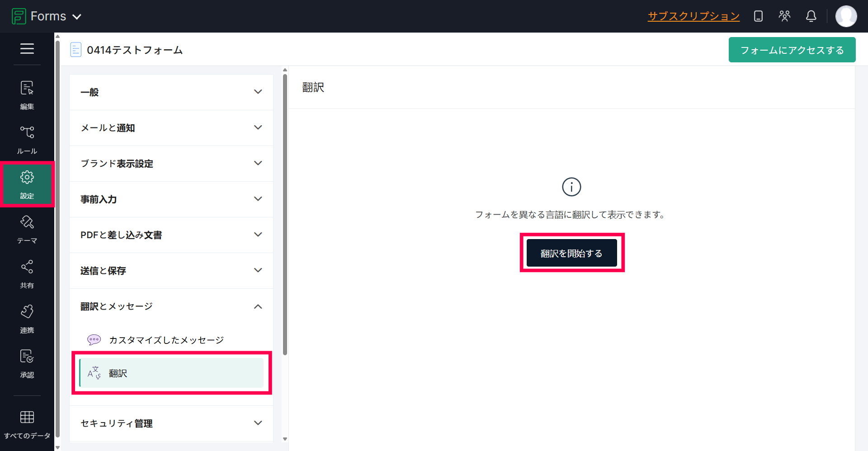This screenshot has width=868, height=451.
Task: Select the 翻訳 submenu item
Action: [171, 373]
